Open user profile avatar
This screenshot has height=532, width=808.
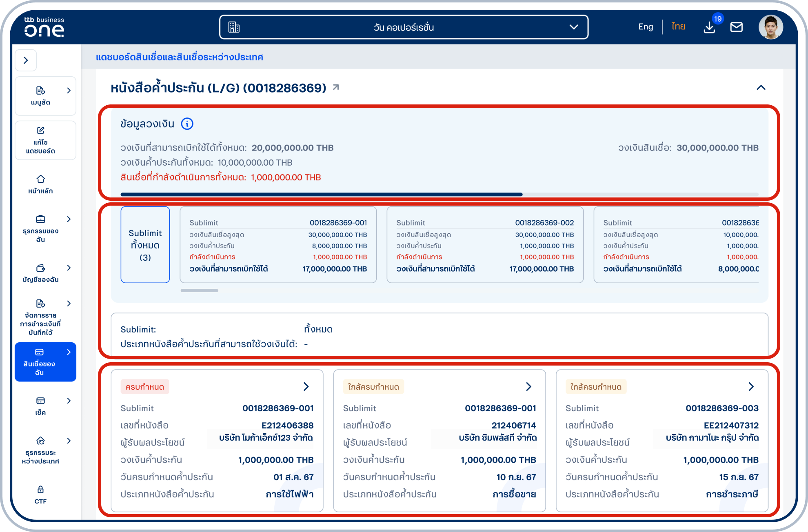pyautogui.click(x=770, y=27)
